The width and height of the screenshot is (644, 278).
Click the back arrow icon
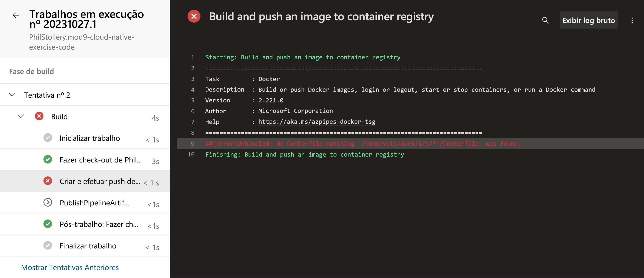(16, 15)
